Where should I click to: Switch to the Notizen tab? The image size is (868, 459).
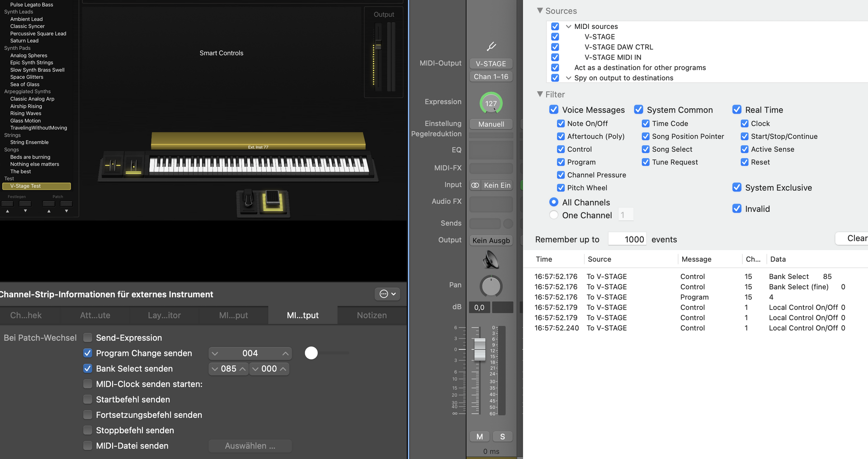pyautogui.click(x=372, y=315)
